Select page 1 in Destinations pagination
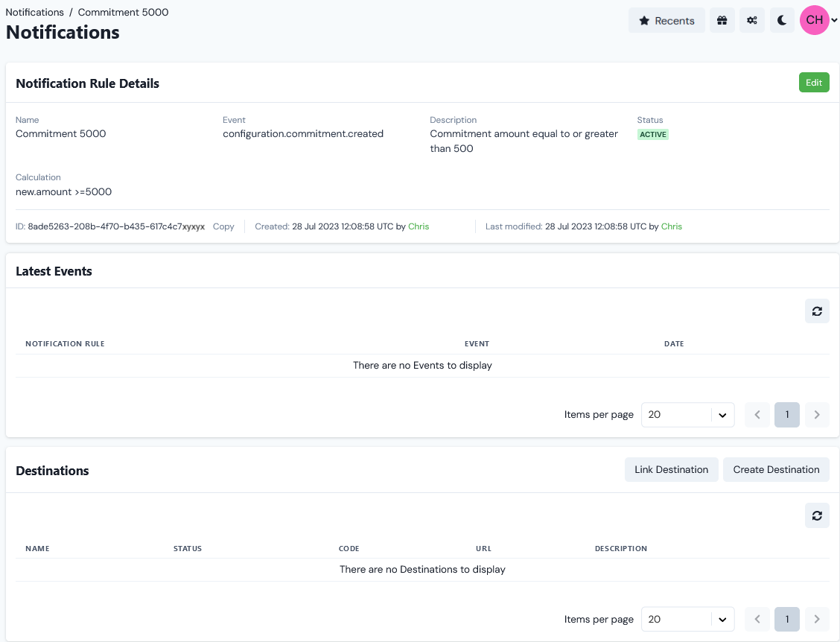This screenshot has height=642, width=840. [787, 619]
